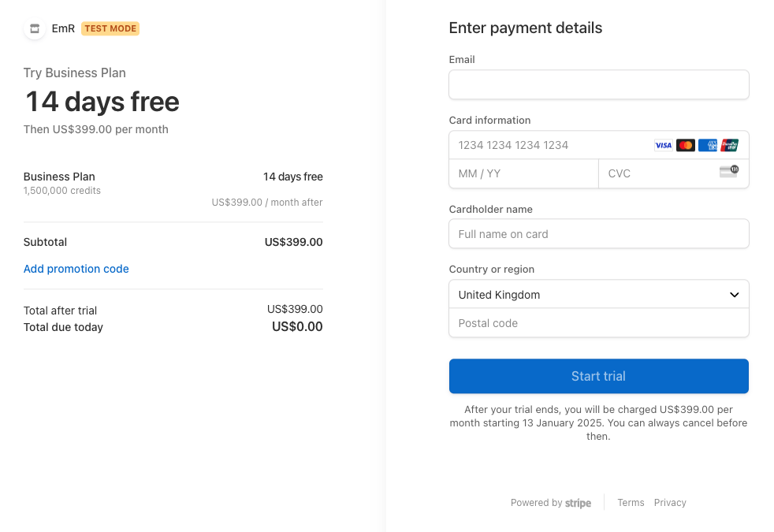Click the EmR store icon
The width and height of the screenshot is (774, 532).
(34, 29)
